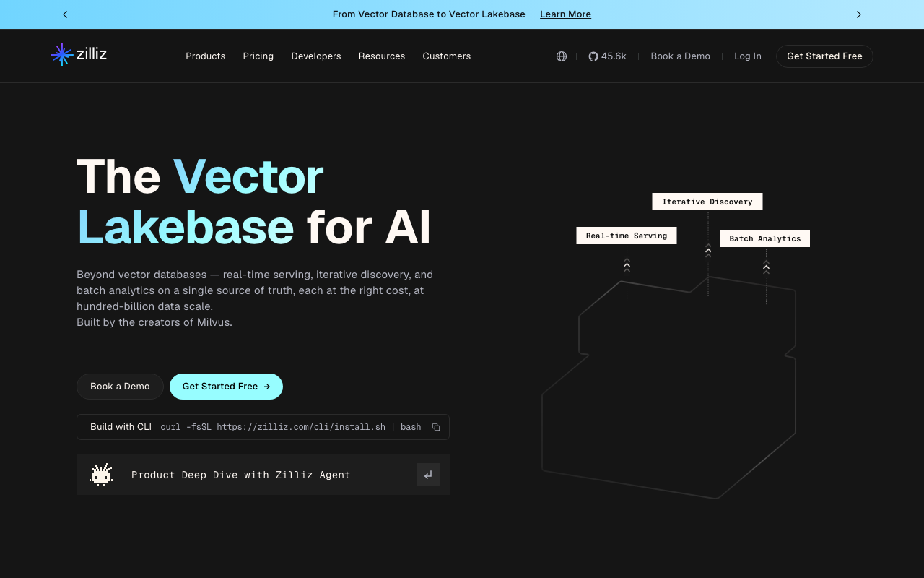924x578 pixels.
Task: Open the GitHub 45.6k stars link
Action: [607, 56]
